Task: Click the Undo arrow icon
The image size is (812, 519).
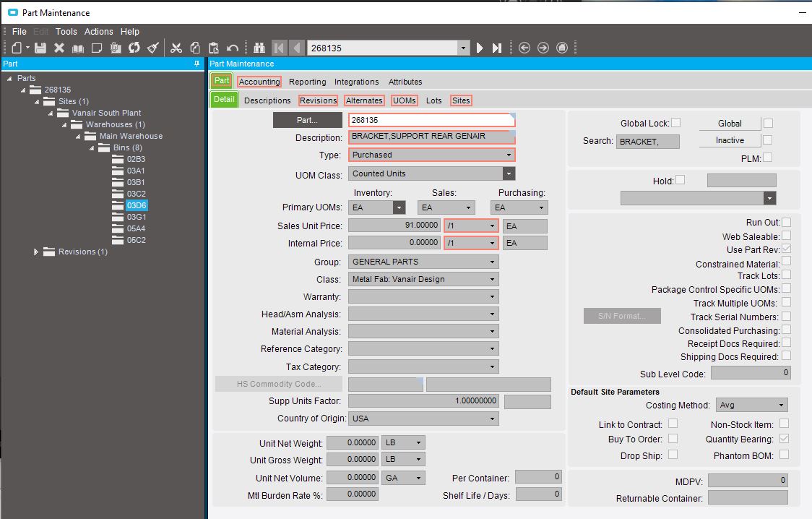Action: click(x=233, y=48)
